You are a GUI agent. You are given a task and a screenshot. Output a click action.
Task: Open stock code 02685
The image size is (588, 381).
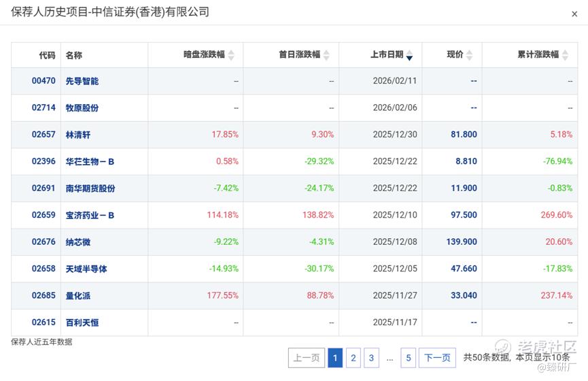coord(44,295)
